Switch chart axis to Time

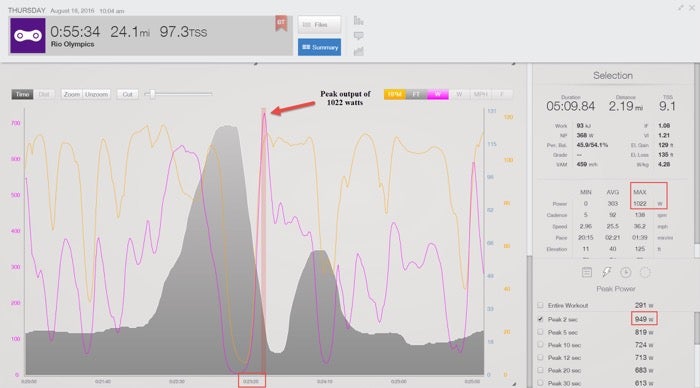pos(22,94)
